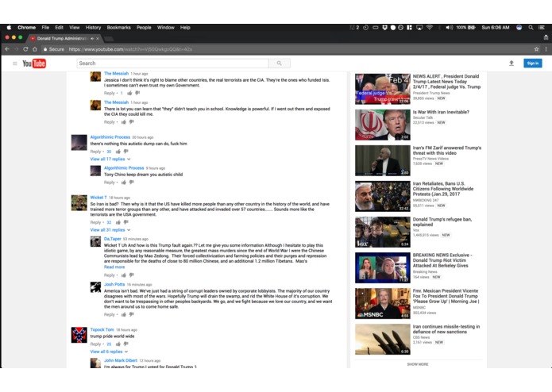Go back with Chrome's back arrow
This screenshot has height=392, width=552.
pyautogui.click(x=7, y=49)
